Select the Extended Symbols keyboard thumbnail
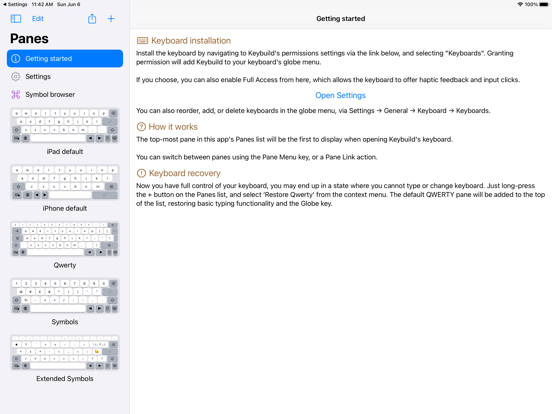Image resolution: width=552 pixels, height=414 pixels. 65,352
